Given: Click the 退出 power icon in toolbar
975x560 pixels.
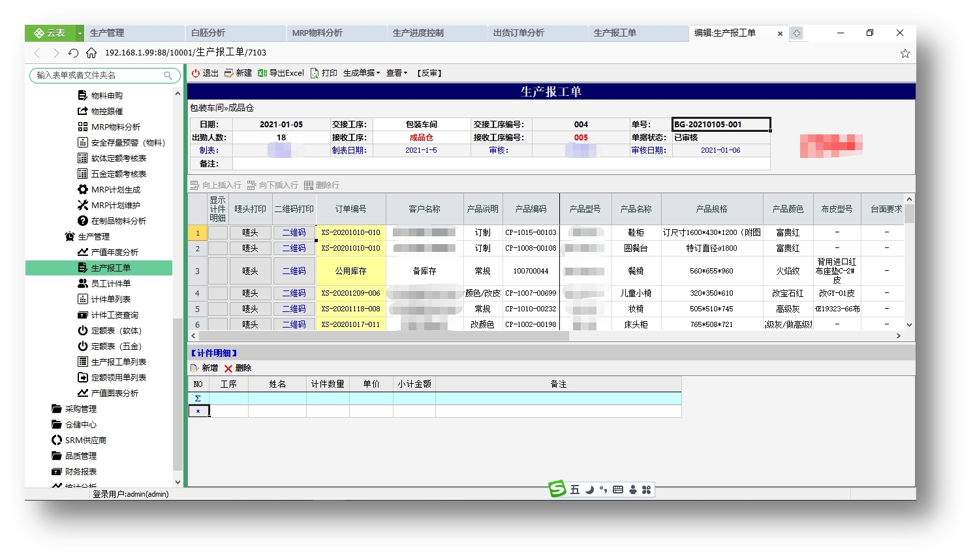Looking at the screenshot, I should click(195, 73).
